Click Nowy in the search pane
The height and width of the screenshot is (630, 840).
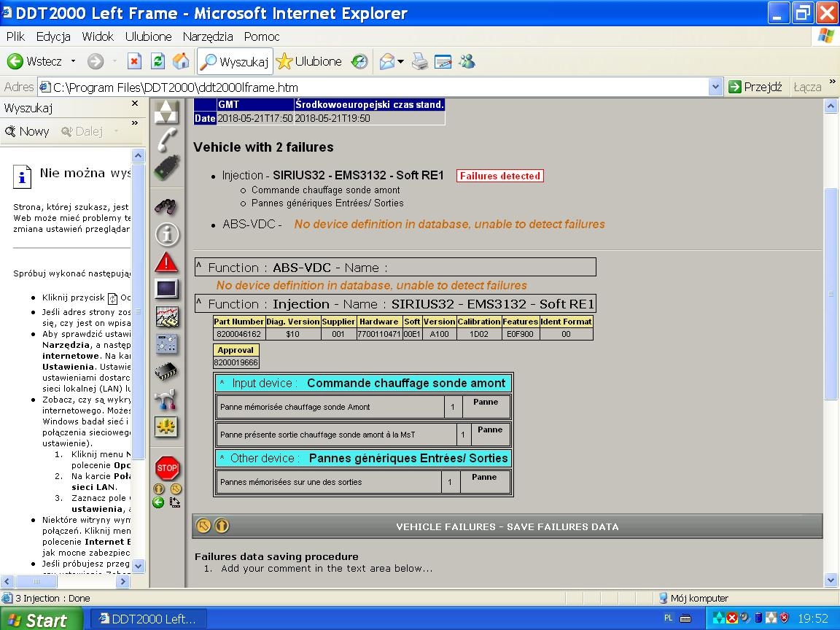pyautogui.click(x=27, y=131)
